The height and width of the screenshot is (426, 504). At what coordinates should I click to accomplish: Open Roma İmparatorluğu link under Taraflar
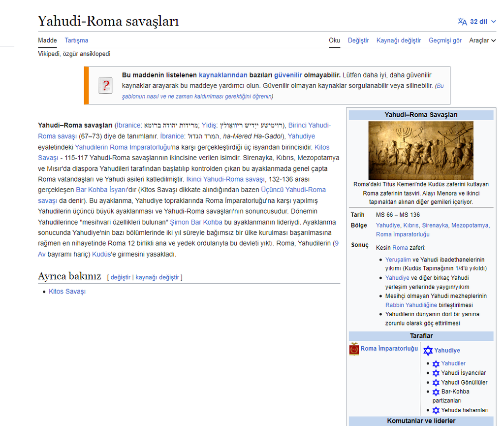click(389, 349)
